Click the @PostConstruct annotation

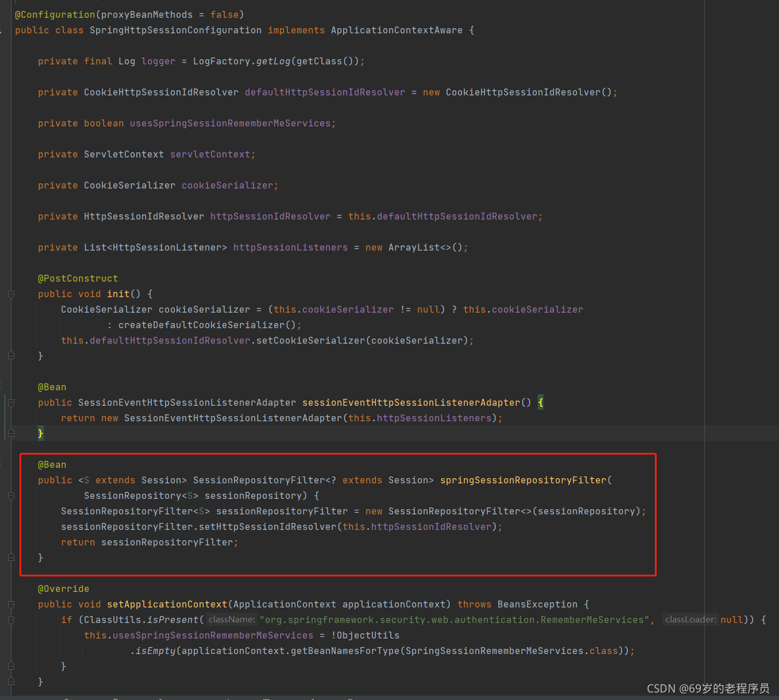pos(78,279)
